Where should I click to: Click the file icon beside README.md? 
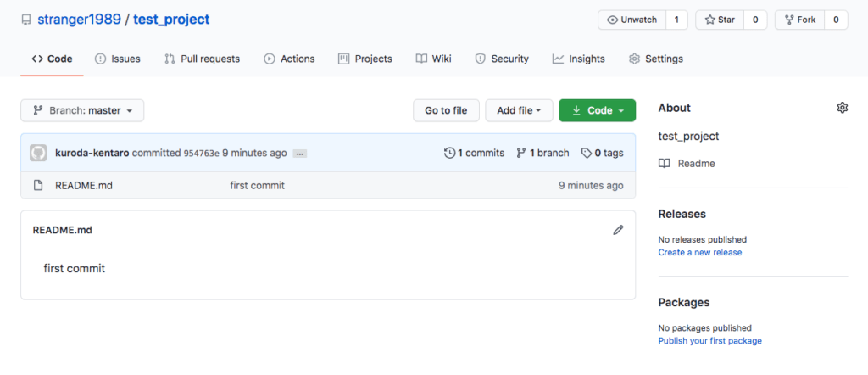38,186
